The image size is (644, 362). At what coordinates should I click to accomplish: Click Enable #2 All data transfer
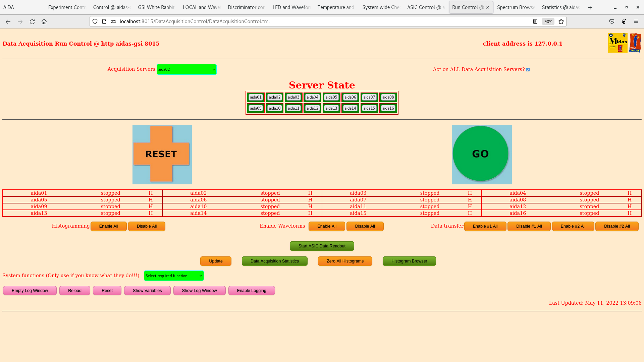(573, 226)
